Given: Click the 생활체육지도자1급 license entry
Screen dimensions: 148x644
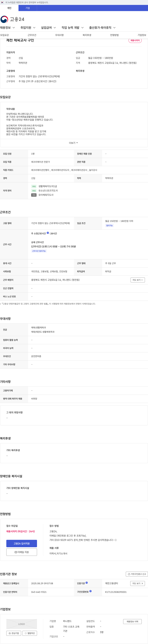Looking at the screenshot, I should [x=48, y=186].
